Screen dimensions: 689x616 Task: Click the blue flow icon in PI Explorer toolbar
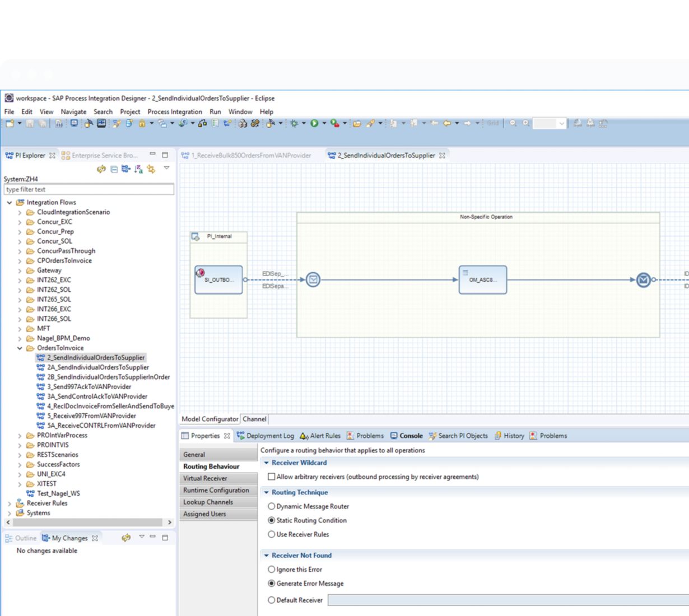[126, 169]
